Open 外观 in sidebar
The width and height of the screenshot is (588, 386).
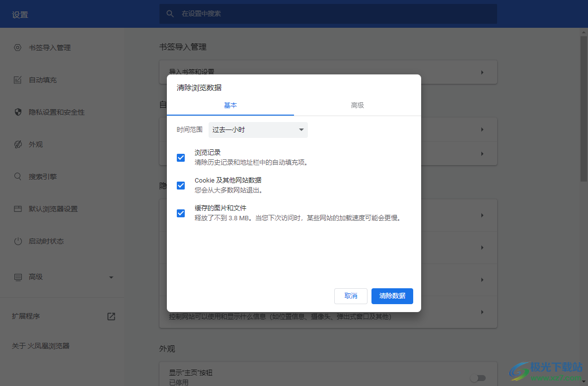(36, 144)
